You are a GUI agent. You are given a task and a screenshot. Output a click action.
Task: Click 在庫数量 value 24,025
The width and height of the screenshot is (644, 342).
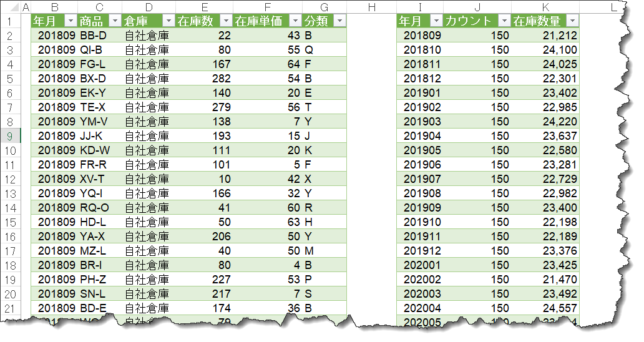tap(545, 64)
